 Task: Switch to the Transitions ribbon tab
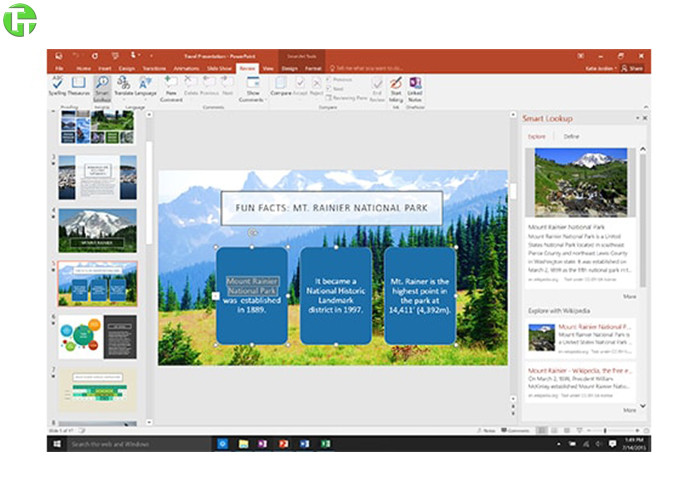click(153, 68)
